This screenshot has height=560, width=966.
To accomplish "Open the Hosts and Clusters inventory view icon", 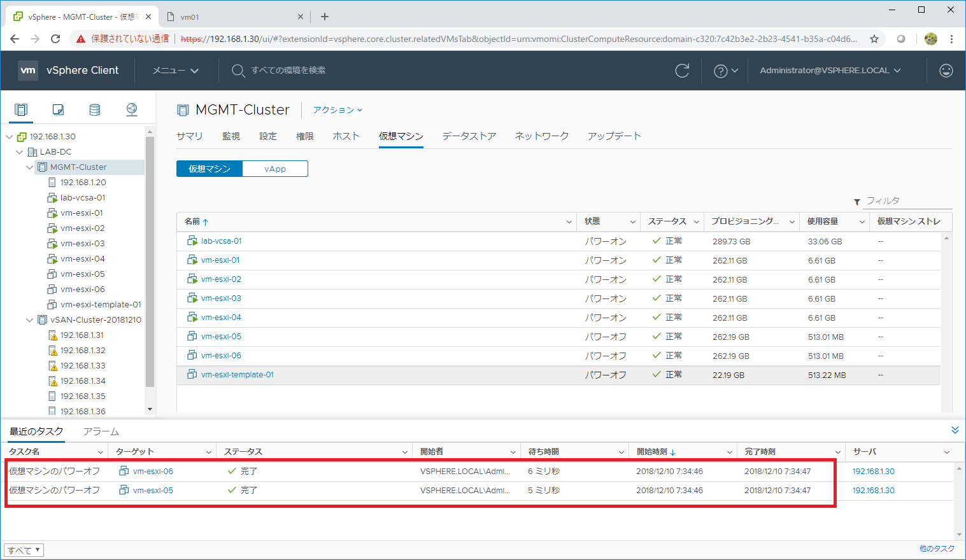I will point(21,109).
